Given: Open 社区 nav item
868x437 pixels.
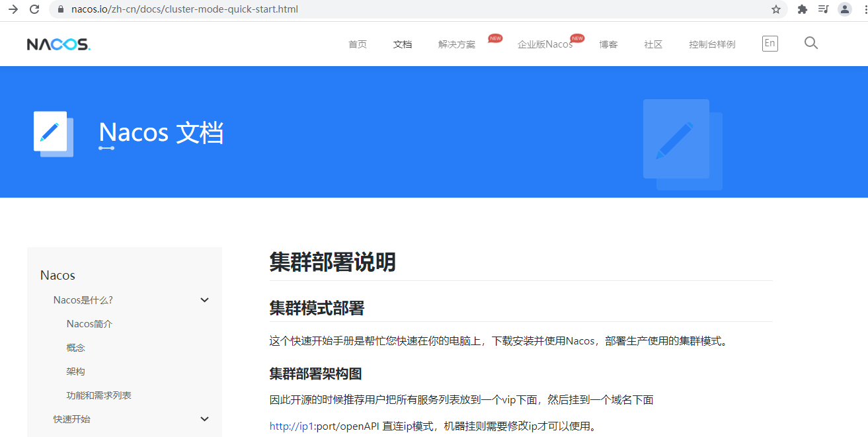Looking at the screenshot, I should 653,44.
